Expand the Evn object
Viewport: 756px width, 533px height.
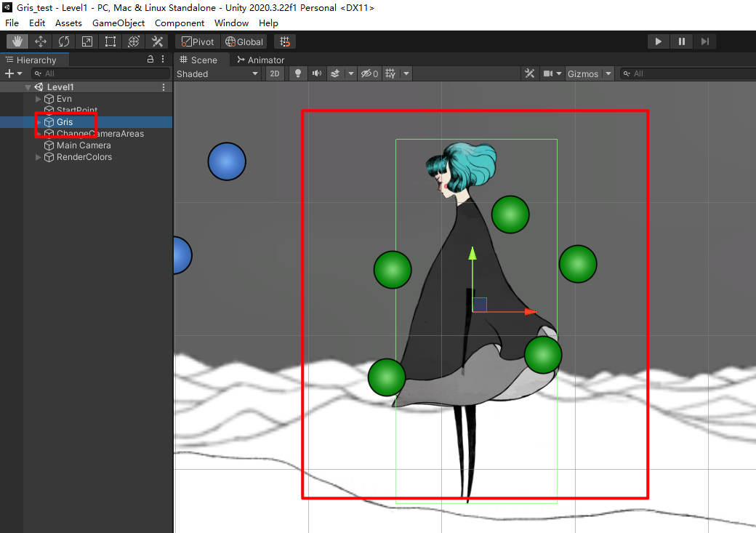[38, 99]
